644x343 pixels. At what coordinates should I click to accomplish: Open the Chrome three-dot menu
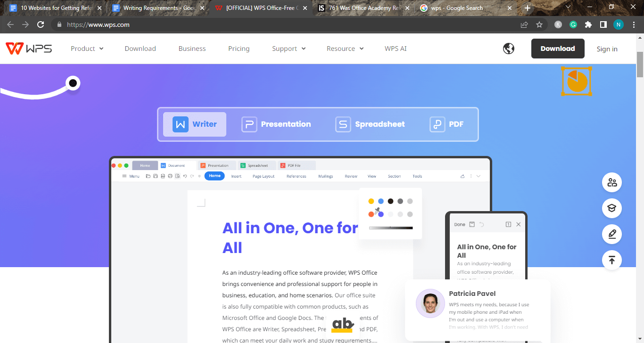tap(634, 24)
